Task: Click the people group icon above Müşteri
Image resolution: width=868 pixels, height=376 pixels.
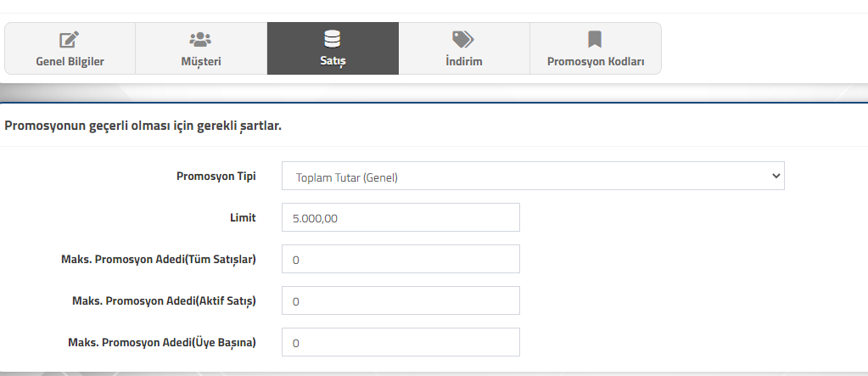Action: pos(200,39)
